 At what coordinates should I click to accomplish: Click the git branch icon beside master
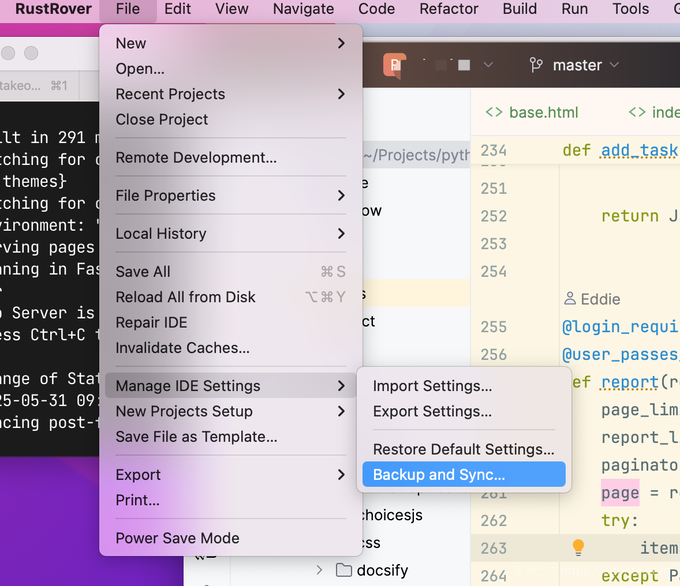(536, 65)
